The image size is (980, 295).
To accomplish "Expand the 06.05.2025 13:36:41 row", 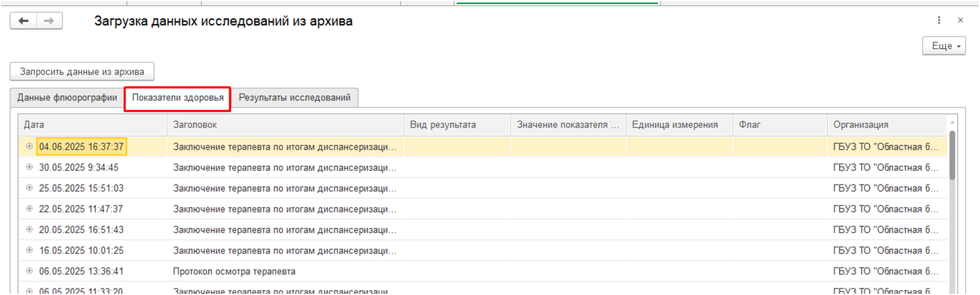I will [x=29, y=271].
